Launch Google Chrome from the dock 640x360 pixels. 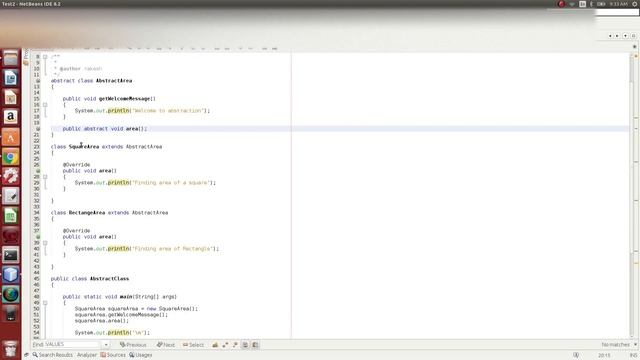coord(11,157)
